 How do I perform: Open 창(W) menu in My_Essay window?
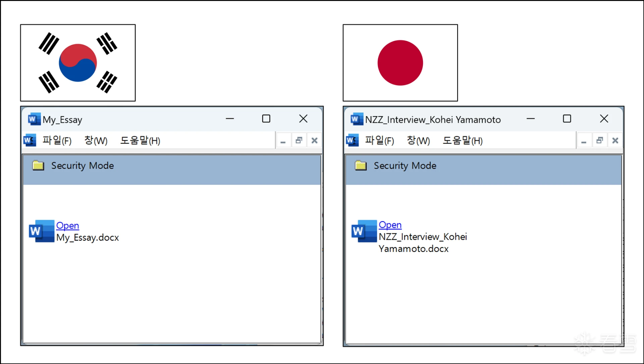tap(96, 140)
